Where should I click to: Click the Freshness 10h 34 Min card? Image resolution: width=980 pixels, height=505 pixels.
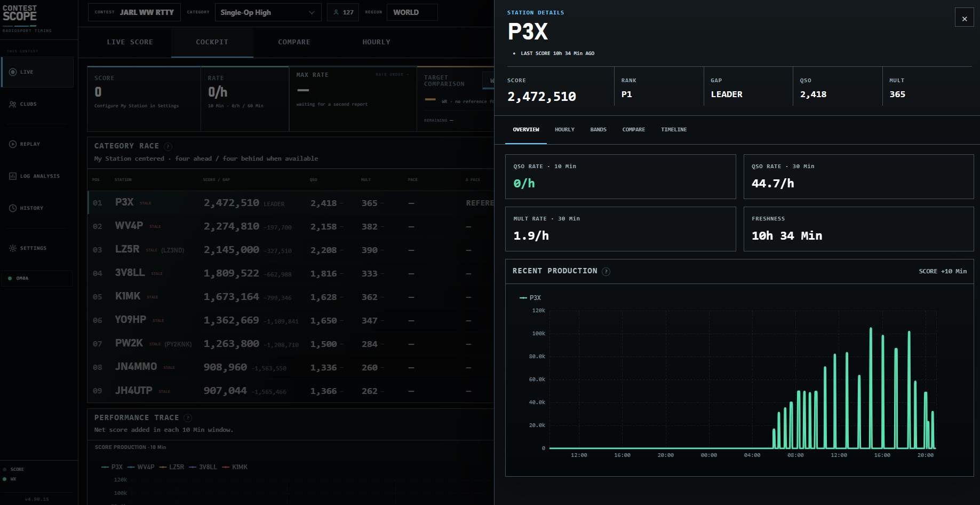pos(858,229)
